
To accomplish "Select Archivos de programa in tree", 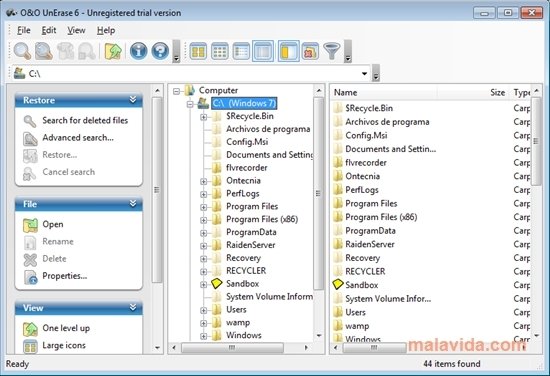I will (x=268, y=129).
